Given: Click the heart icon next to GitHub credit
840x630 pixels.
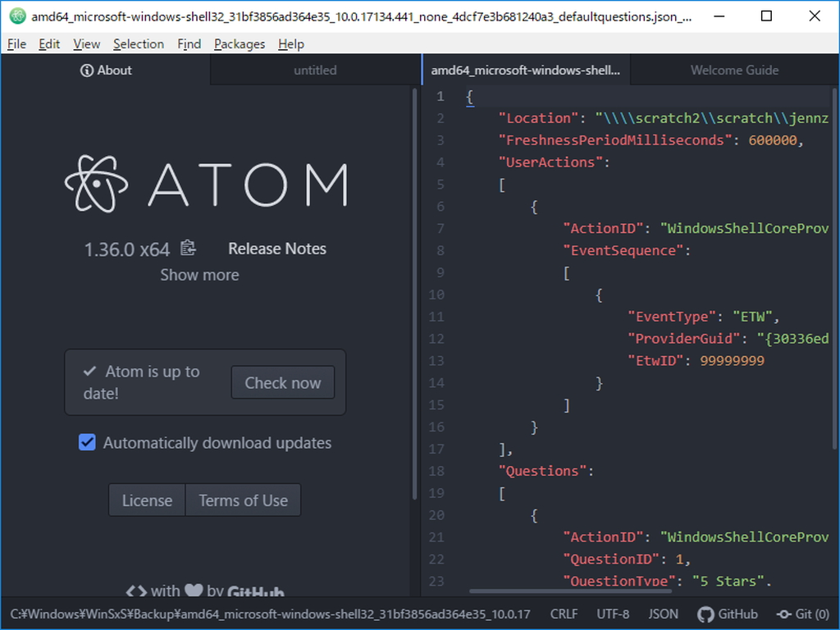Looking at the screenshot, I should [194, 591].
